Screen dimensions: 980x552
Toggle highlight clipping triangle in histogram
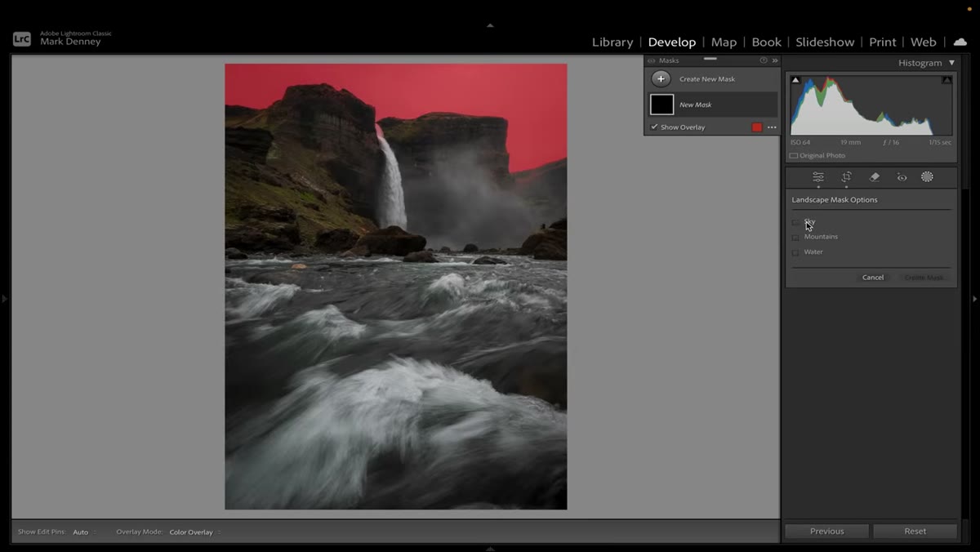tap(947, 80)
